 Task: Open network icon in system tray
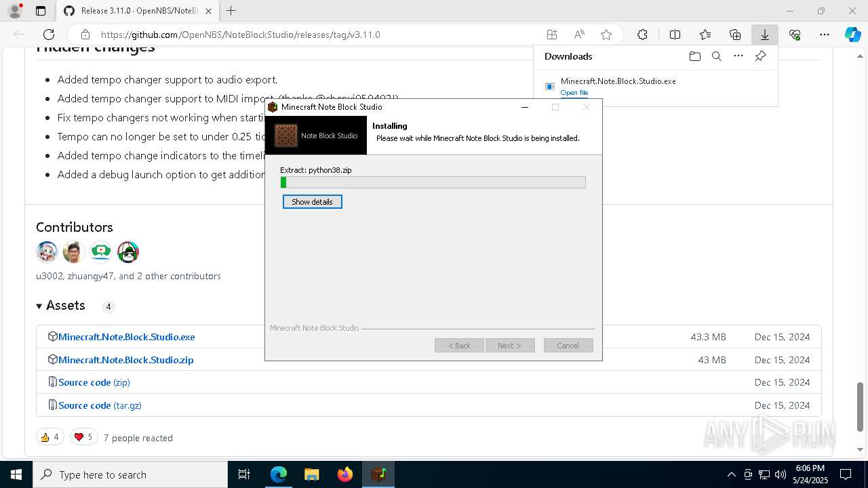point(764,474)
